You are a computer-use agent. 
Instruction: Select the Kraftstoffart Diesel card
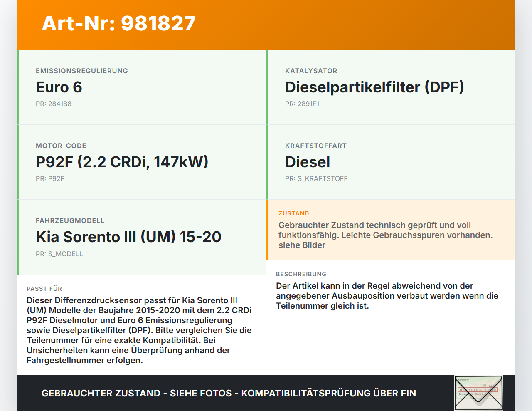[391, 162]
